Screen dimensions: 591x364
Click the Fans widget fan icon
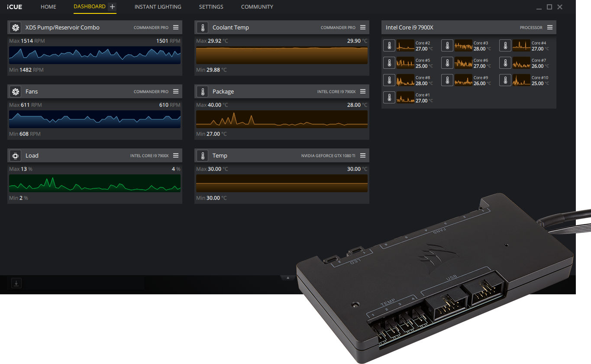coord(15,92)
